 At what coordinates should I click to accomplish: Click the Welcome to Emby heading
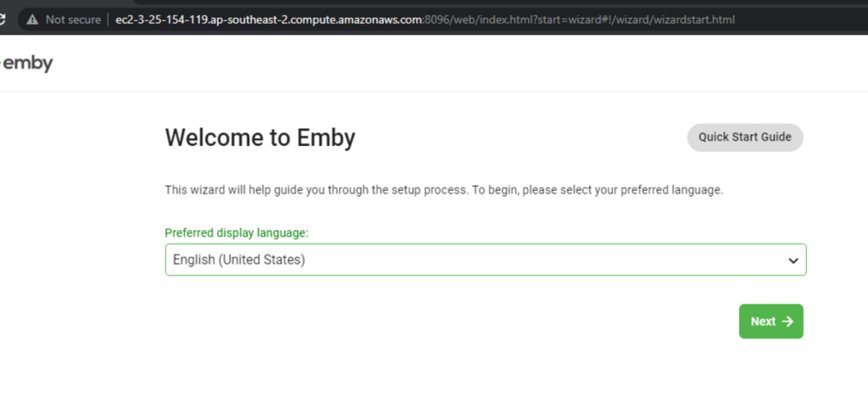pos(259,137)
